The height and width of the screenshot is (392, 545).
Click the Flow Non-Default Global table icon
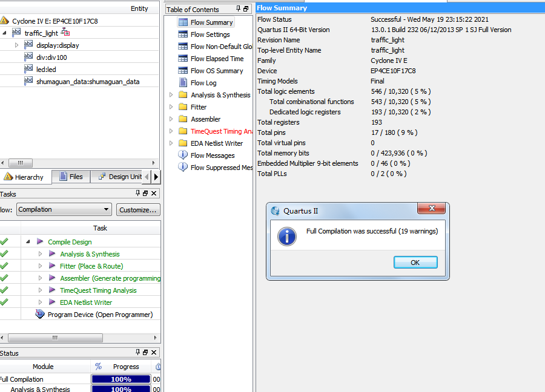pyautogui.click(x=183, y=47)
